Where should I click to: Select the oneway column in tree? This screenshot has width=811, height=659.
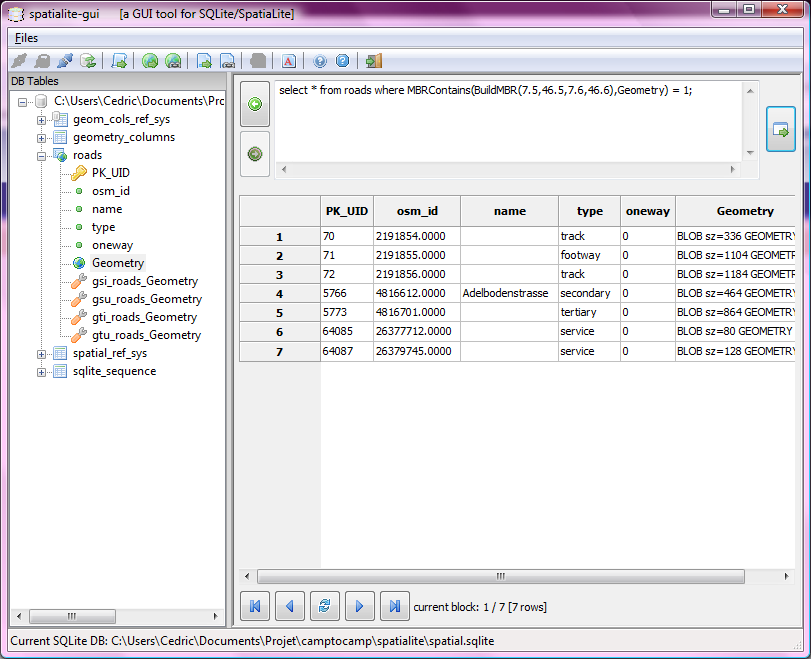[112, 245]
